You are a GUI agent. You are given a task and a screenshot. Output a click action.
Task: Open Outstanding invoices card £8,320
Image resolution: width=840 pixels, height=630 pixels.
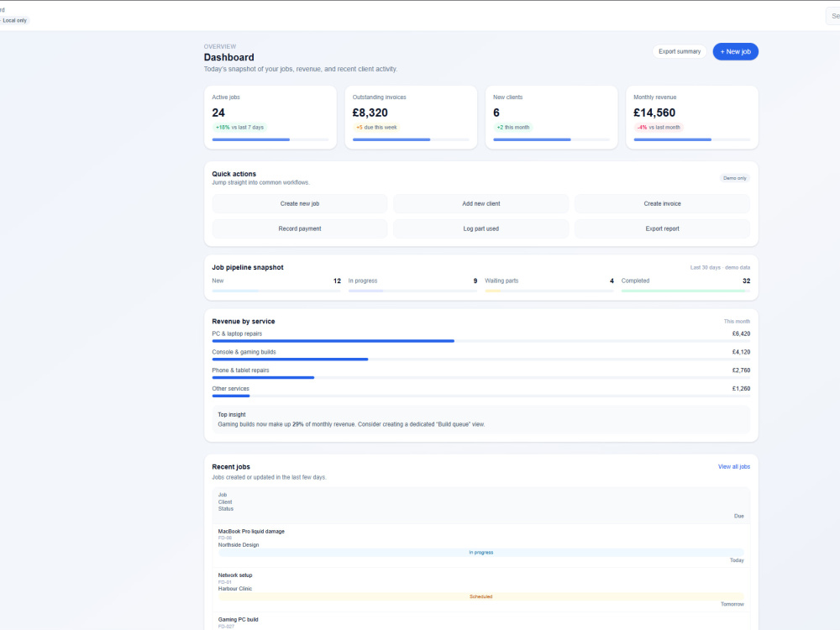click(411, 118)
